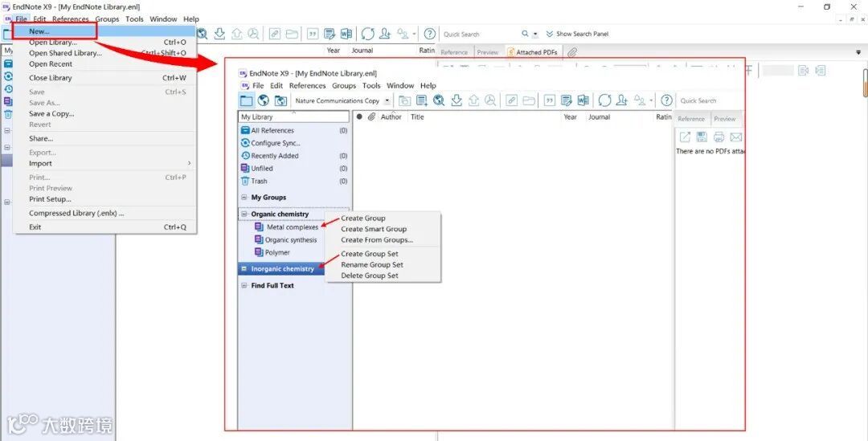Choose Create Group from context menu
The height and width of the screenshot is (441, 868).
tap(363, 218)
